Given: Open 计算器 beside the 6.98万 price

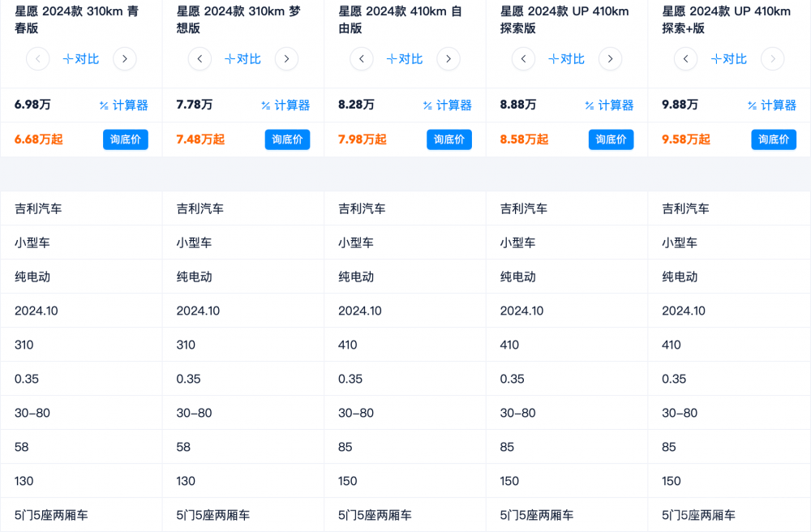Looking at the screenshot, I should click(x=124, y=105).
